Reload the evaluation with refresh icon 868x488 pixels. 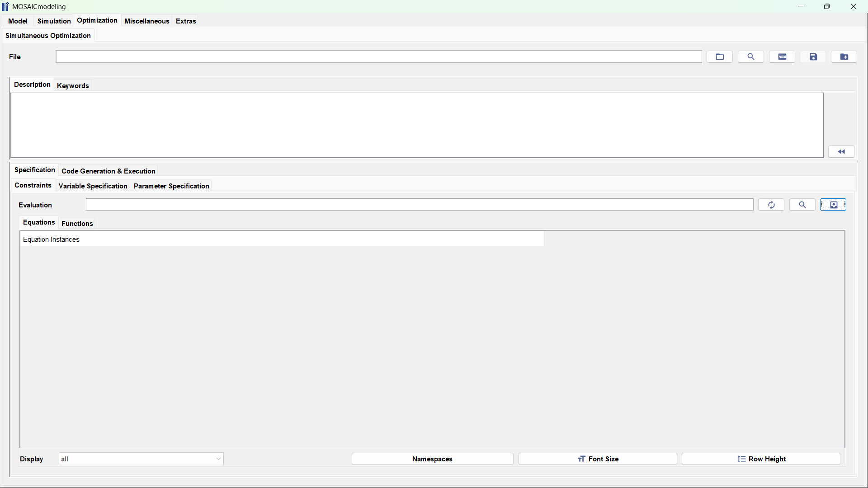pos(771,205)
